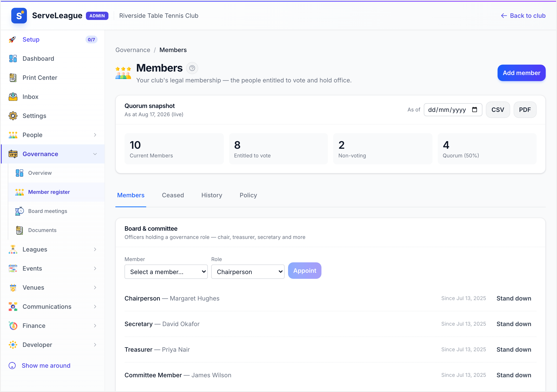The width and height of the screenshot is (557, 392).
Task: Click the Events schedule icon
Action: [13, 269]
